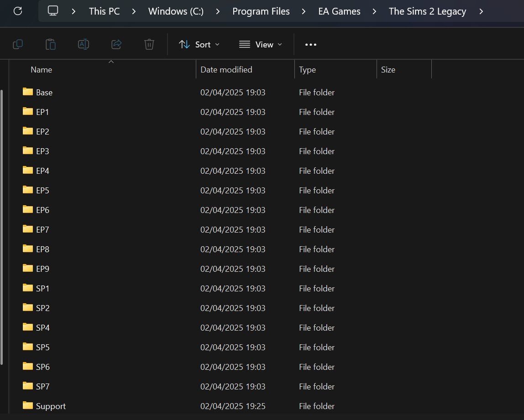Viewport: 524px width, 420px height.
Task: Navigate to EA Games breadcrumb
Action: click(x=339, y=11)
